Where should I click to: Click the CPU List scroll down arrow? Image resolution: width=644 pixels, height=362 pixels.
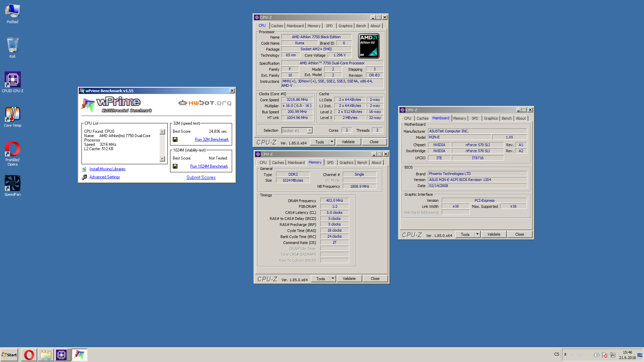(162, 159)
